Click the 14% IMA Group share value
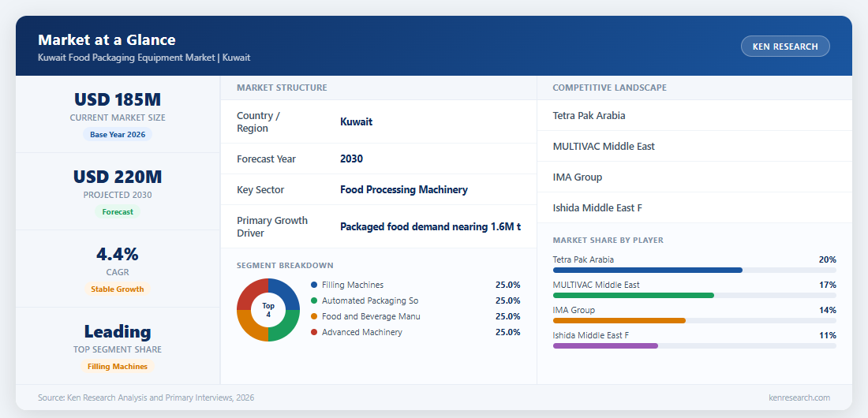This screenshot has width=868, height=418. pyautogui.click(x=828, y=310)
